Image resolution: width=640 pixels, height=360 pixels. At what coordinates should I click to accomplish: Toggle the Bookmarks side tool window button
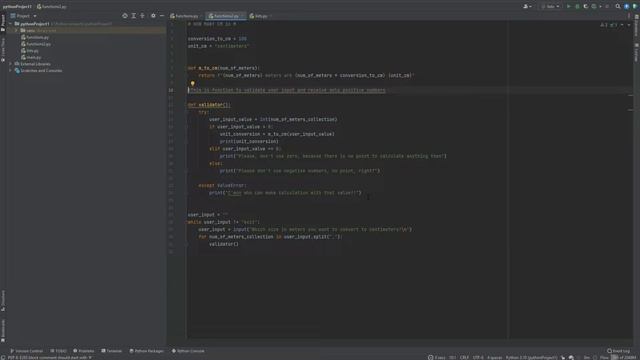pyautogui.click(x=3, y=331)
